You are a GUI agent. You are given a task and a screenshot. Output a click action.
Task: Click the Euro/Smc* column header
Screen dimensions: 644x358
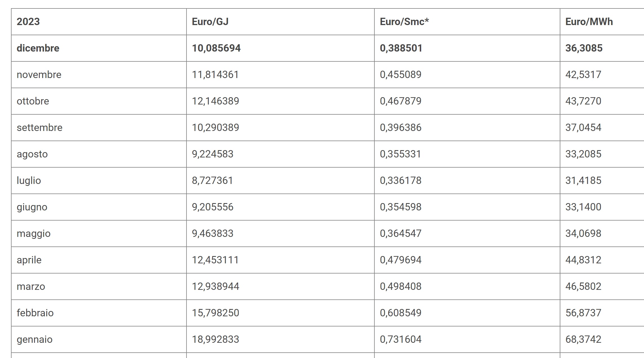404,22
